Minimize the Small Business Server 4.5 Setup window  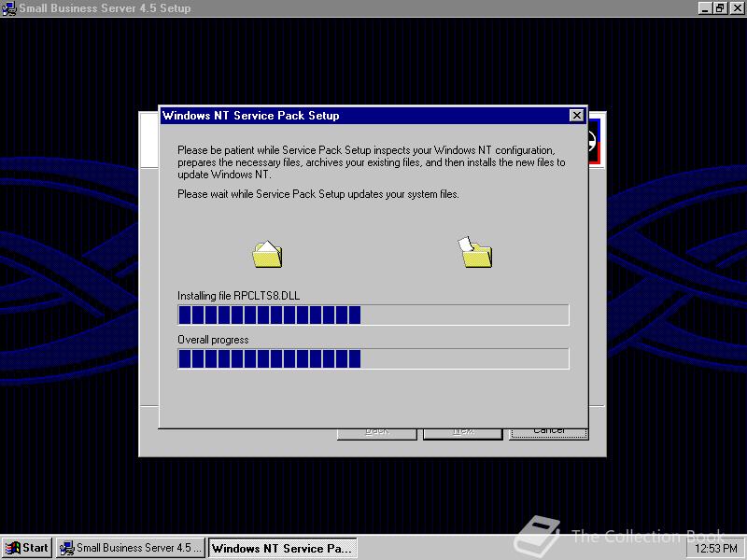(x=706, y=8)
